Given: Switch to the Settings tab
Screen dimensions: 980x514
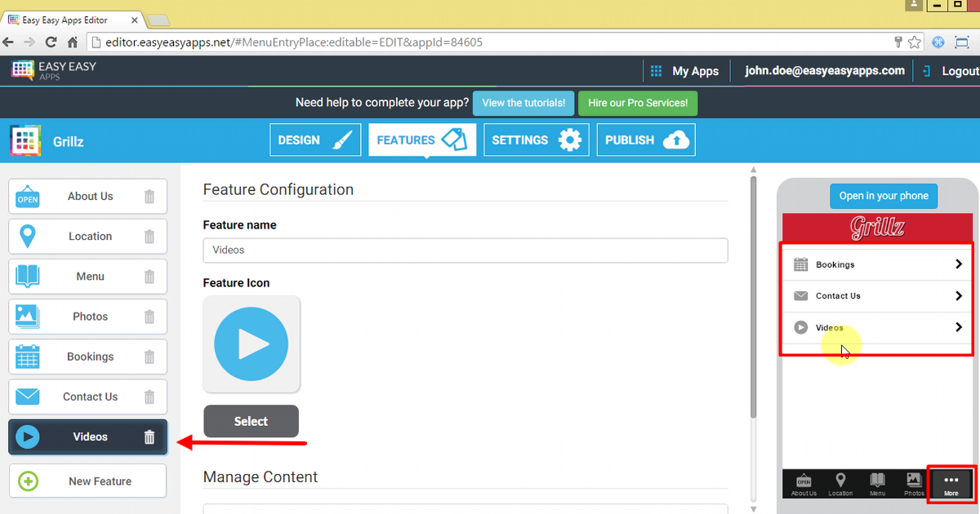Looking at the screenshot, I should pyautogui.click(x=536, y=140).
